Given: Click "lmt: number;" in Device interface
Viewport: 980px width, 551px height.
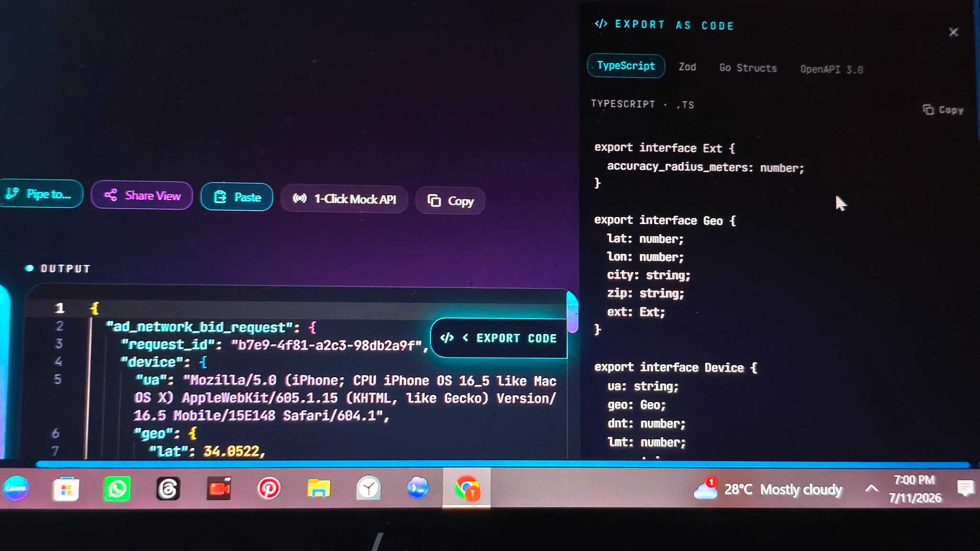Looking at the screenshot, I should click(647, 442).
